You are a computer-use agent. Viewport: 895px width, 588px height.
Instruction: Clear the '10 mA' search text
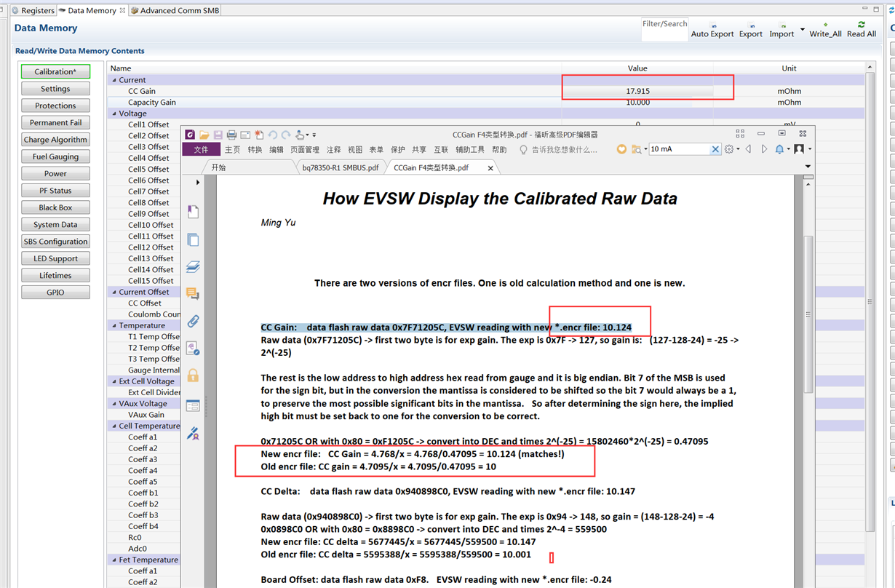point(715,149)
